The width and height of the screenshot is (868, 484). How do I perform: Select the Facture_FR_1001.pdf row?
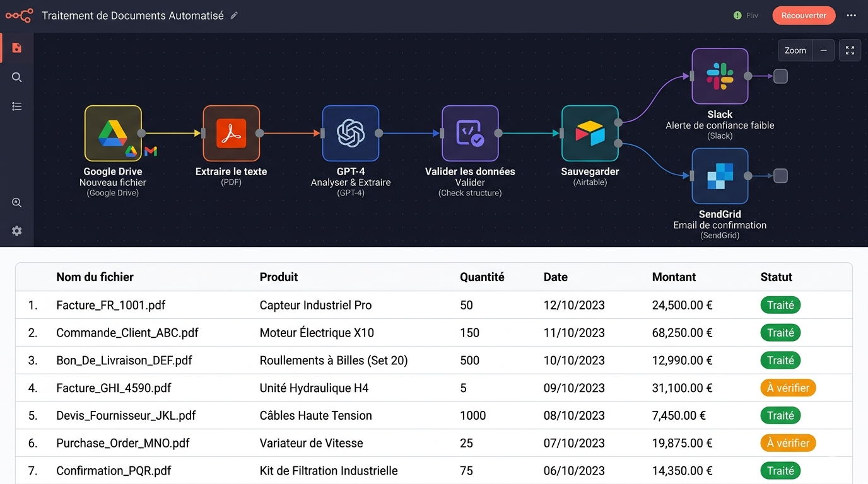[x=434, y=305]
